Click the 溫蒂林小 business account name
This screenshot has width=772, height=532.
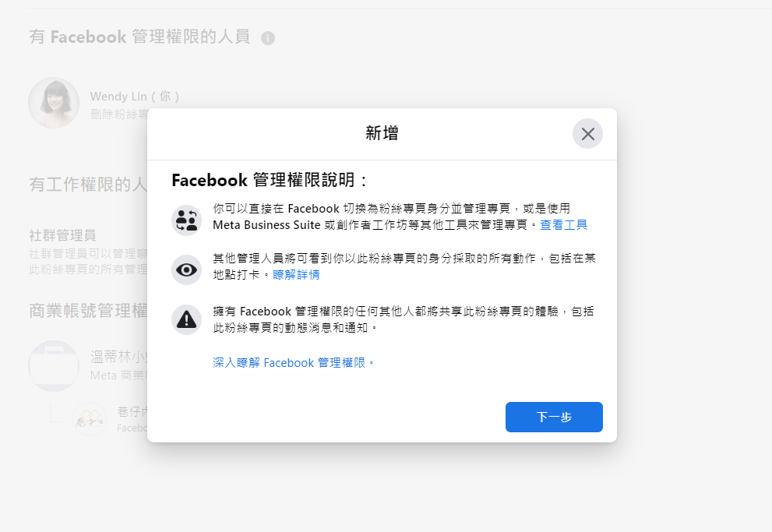[118, 358]
